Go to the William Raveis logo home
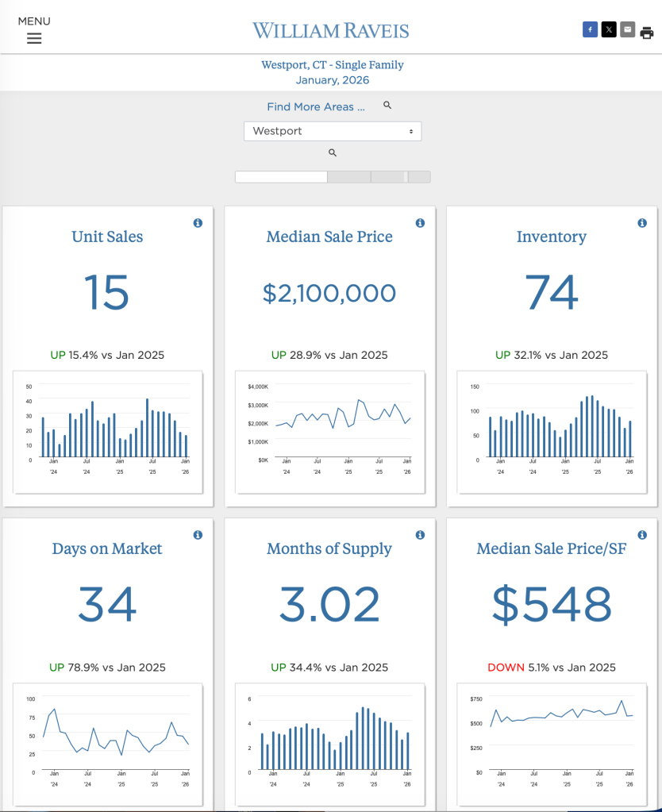Viewport: 662px width, 812px height. (x=331, y=31)
